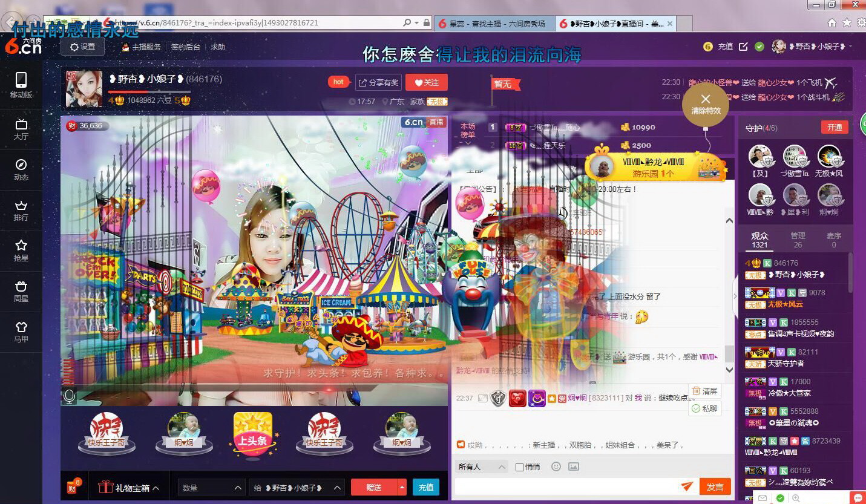Image resolution: width=866 pixels, height=504 pixels.
Task: Collapse the audience sidebar arrow handle
Action: [735, 296]
